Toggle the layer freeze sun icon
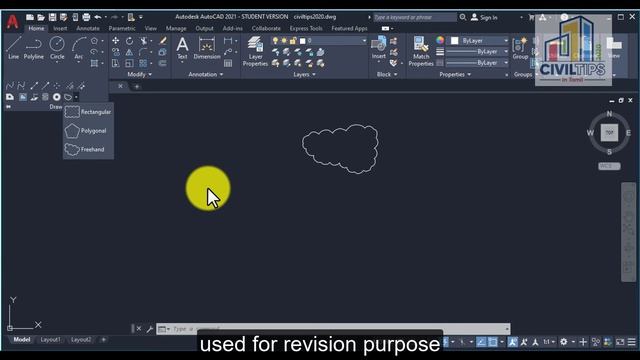Viewport: 640px width, 360px height. tap(284, 41)
